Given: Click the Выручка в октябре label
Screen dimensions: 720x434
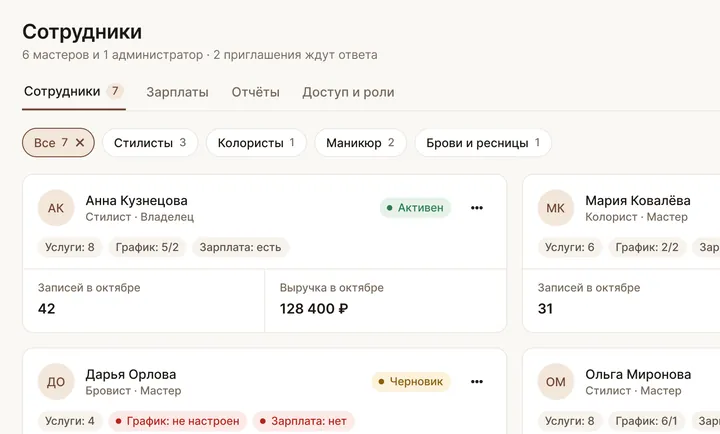Looking at the screenshot, I should click(x=332, y=288).
